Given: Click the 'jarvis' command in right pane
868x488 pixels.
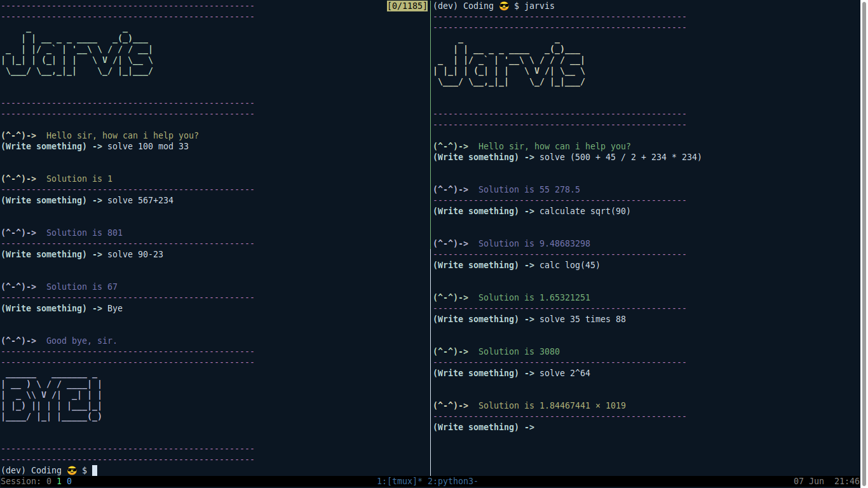Looking at the screenshot, I should point(539,6).
